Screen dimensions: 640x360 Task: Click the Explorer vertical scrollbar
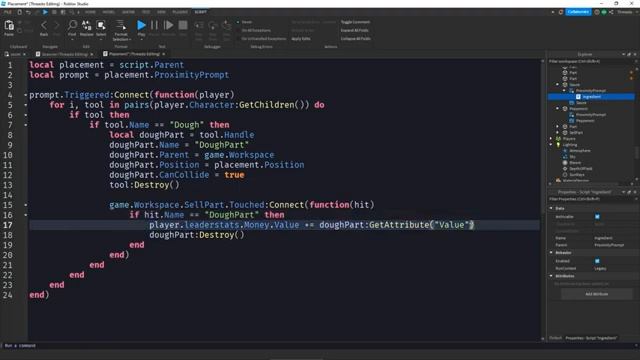[637, 152]
